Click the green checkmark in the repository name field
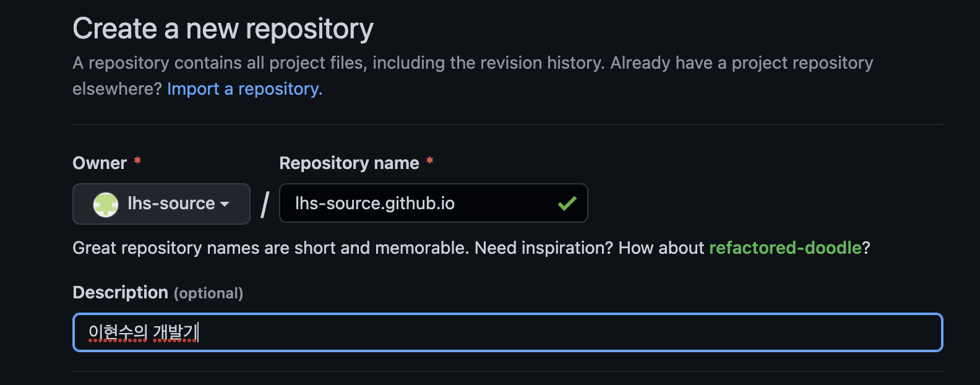980x385 pixels. point(567,203)
